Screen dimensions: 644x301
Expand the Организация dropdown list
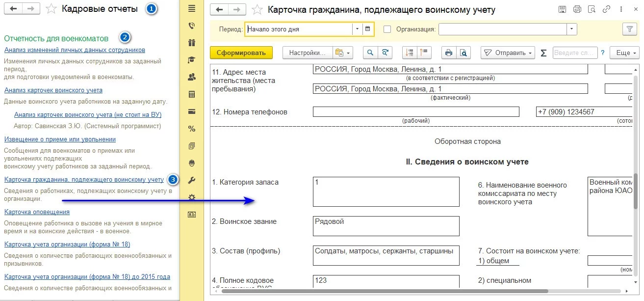tap(571, 29)
